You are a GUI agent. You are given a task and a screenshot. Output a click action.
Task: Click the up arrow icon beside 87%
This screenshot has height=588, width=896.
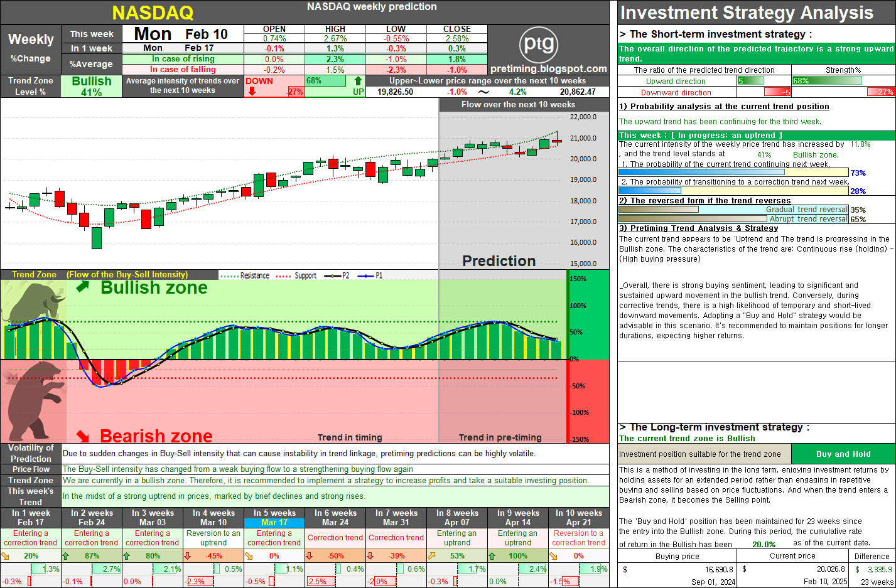66,556
